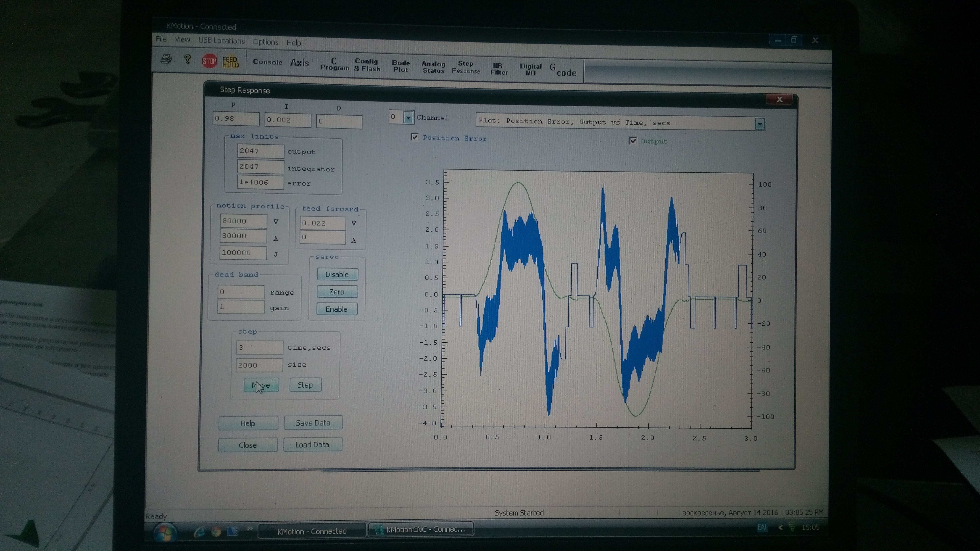Uncheck the Position Error checkbox
Image resolution: width=980 pixels, height=551 pixels.
pos(415,137)
